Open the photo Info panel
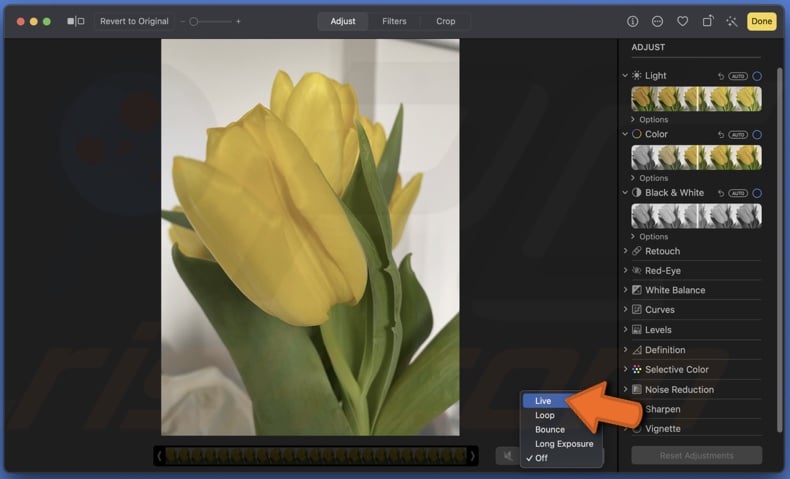 (632, 21)
